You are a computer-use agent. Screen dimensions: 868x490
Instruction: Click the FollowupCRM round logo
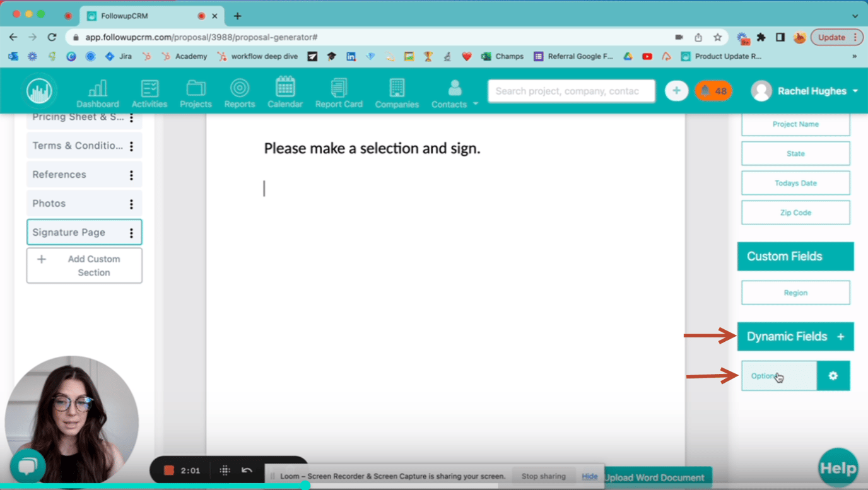pyautogui.click(x=39, y=91)
